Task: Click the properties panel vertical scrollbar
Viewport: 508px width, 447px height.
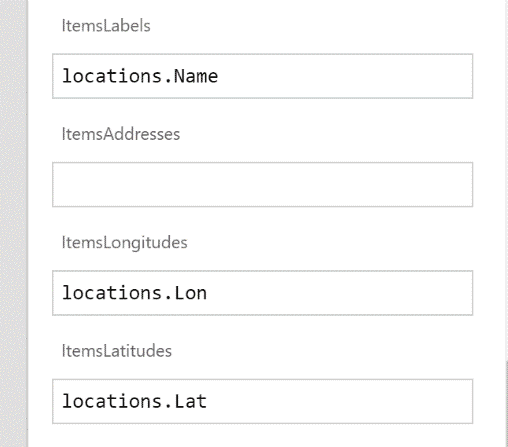Action: (x=506, y=403)
